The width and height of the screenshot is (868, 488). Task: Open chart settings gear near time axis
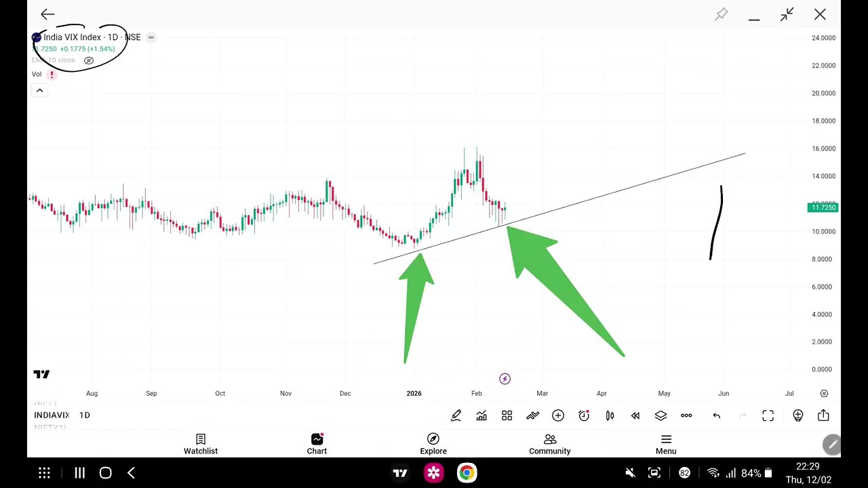point(824,393)
